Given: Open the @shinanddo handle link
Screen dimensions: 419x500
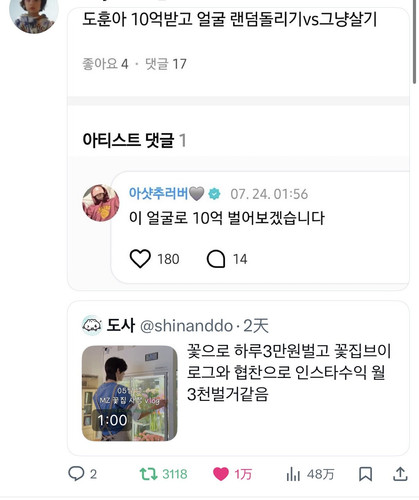Looking at the screenshot, I should pyautogui.click(x=186, y=326).
